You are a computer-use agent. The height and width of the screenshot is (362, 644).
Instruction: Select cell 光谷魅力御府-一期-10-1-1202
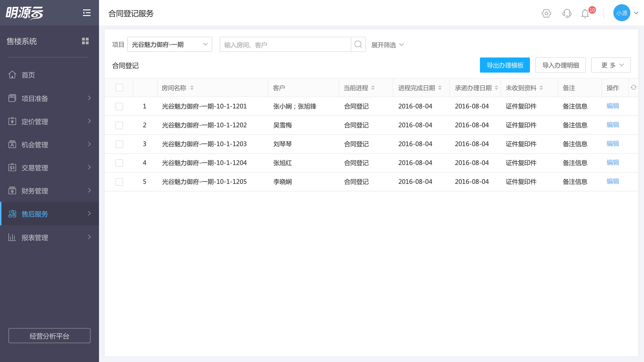204,125
